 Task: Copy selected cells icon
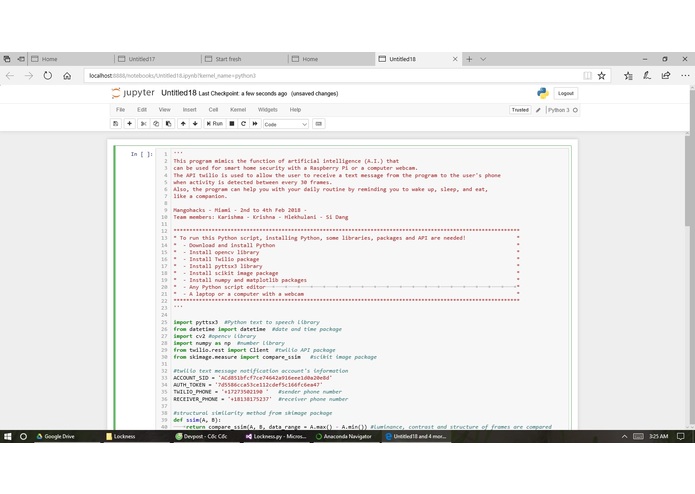click(156, 124)
